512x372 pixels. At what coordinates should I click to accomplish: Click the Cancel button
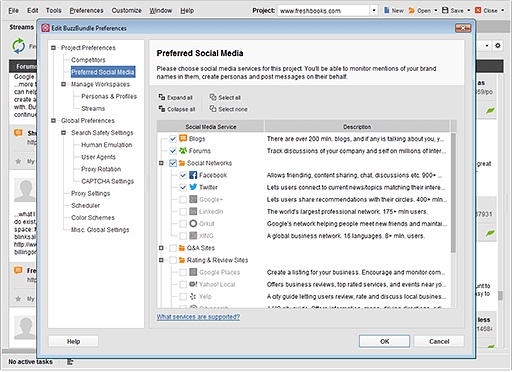click(x=439, y=341)
